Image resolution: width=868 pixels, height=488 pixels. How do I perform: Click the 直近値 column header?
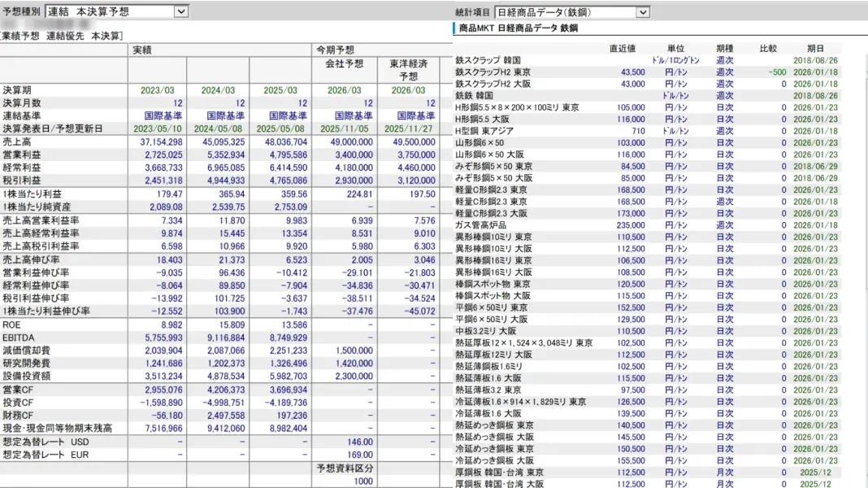[x=623, y=49]
